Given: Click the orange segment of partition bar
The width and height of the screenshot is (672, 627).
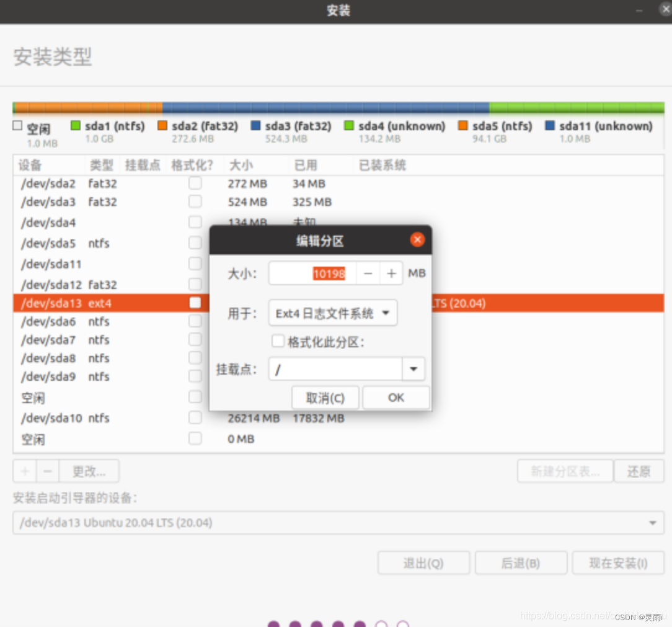Looking at the screenshot, I should [x=89, y=107].
